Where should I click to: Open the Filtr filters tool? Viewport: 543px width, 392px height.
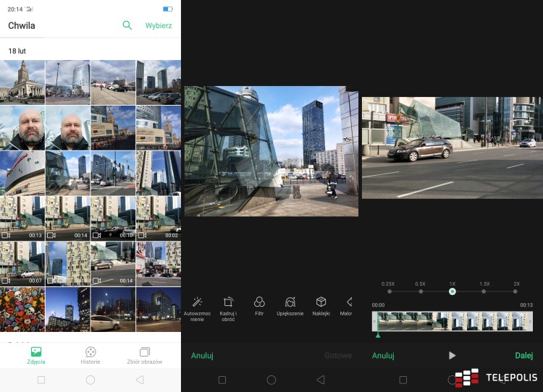(259, 306)
